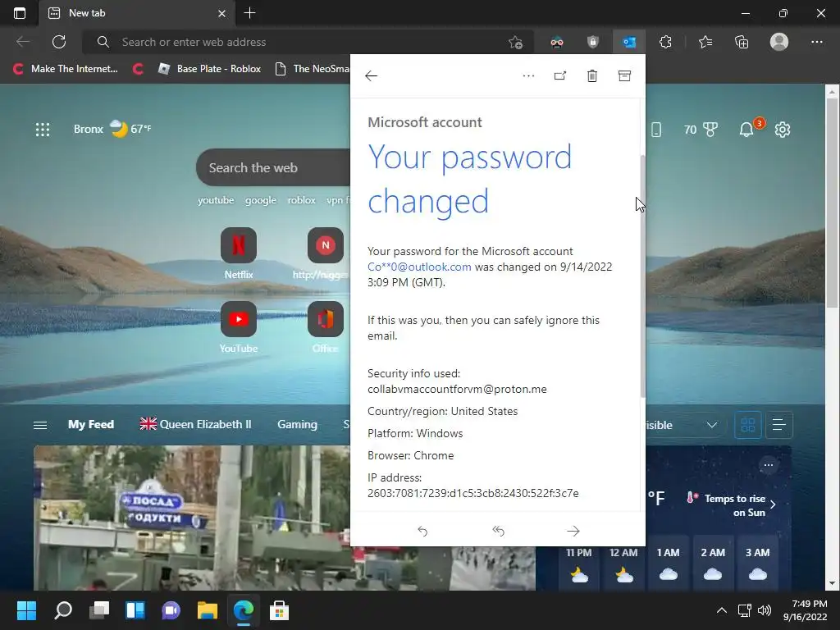Open the Outlook extension in the toolbar
This screenshot has width=840, height=630.
click(629, 42)
